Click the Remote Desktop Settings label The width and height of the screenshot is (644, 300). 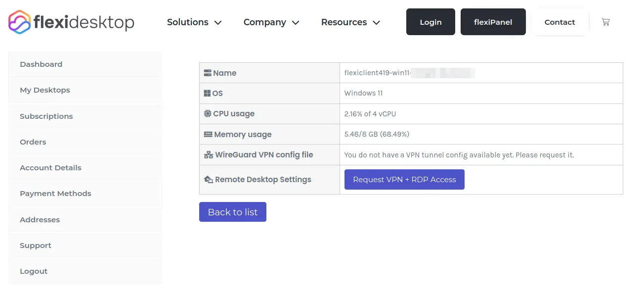[x=263, y=180]
